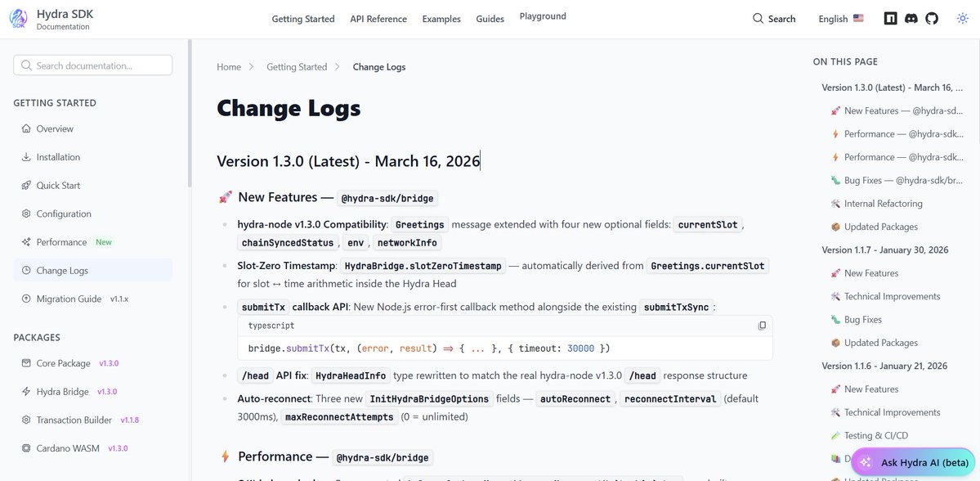Image resolution: width=980 pixels, height=481 pixels.
Task: Click the Transaction Builder gear icon
Action: 26,420
